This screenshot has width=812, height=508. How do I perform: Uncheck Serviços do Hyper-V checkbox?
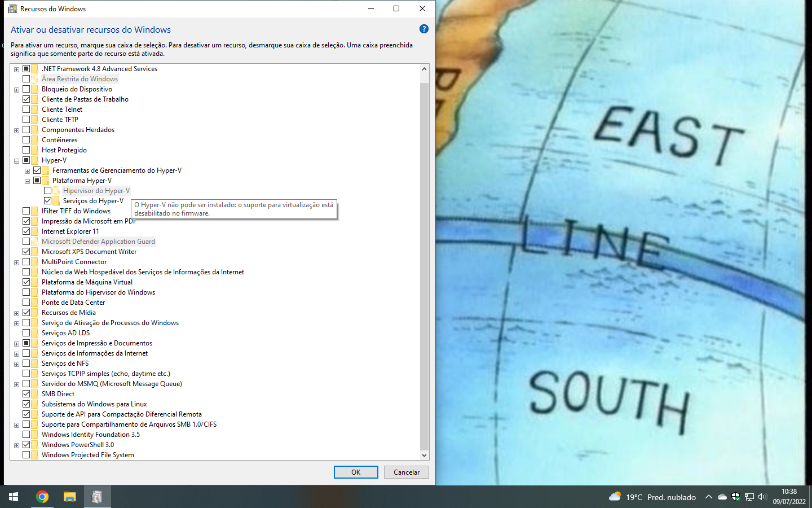point(47,201)
